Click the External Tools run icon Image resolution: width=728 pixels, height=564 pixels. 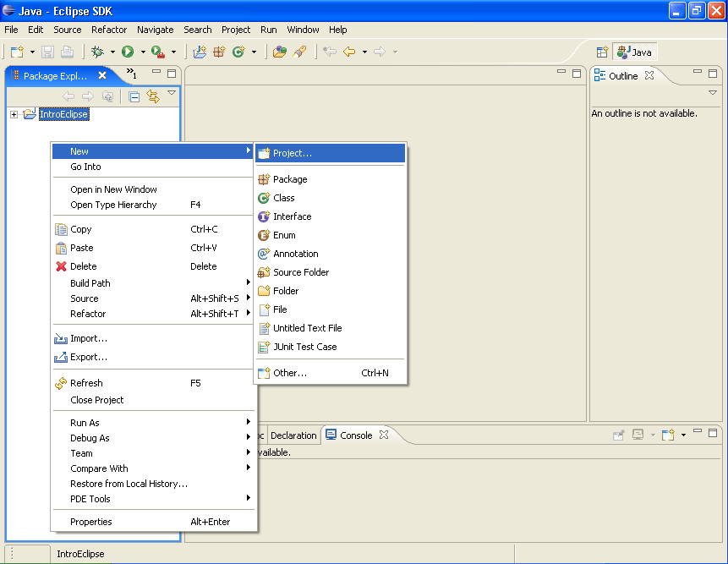pyautogui.click(x=158, y=52)
